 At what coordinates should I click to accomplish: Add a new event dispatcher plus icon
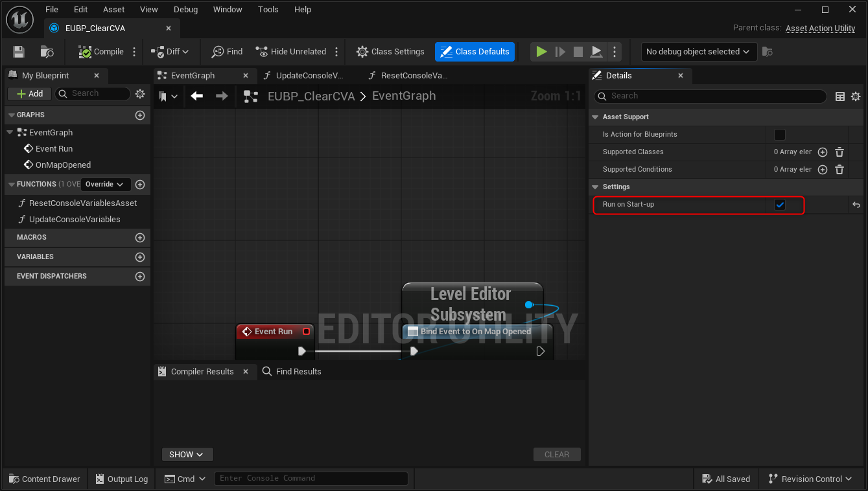(x=139, y=277)
